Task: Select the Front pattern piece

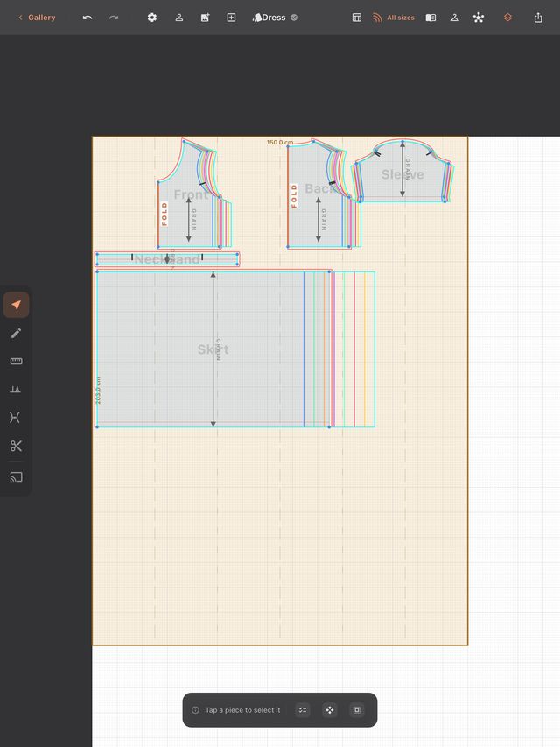Action: click(191, 194)
